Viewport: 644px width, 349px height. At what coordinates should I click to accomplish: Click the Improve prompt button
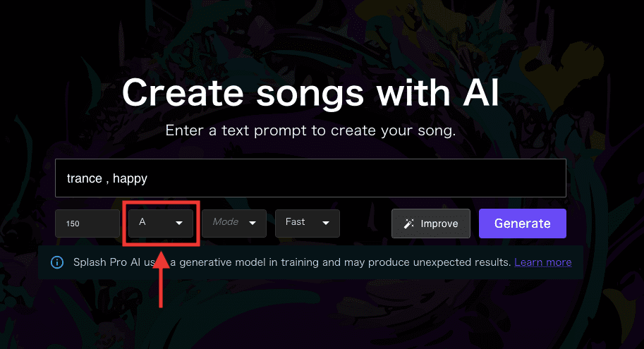pyautogui.click(x=431, y=224)
